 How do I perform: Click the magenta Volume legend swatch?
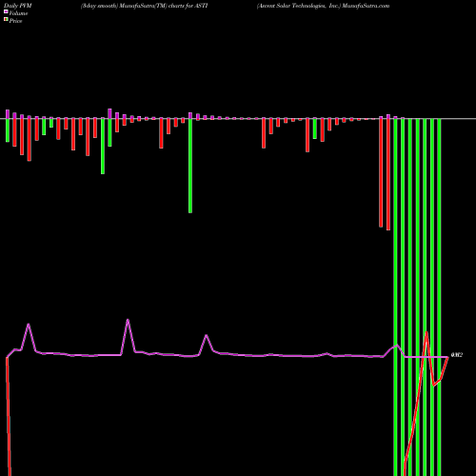pyautogui.click(x=6, y=11)
